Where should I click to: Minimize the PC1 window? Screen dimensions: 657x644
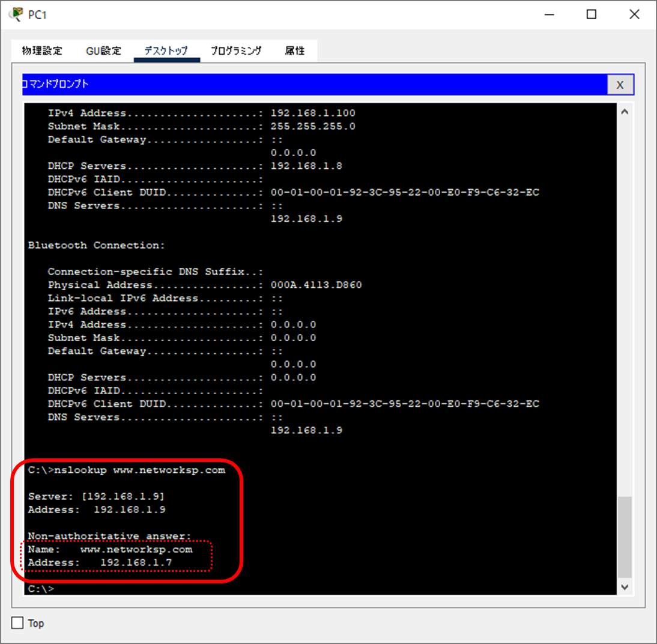point(550,14)
